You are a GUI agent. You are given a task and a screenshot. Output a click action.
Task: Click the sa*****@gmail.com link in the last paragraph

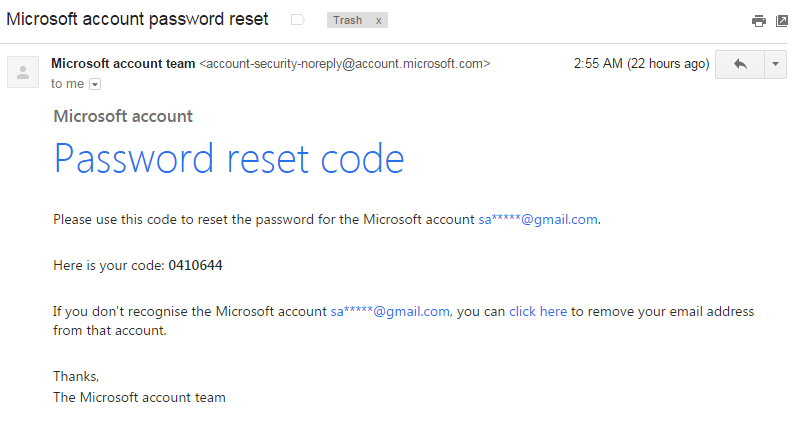pyautogui.click(x=390, y=311)
